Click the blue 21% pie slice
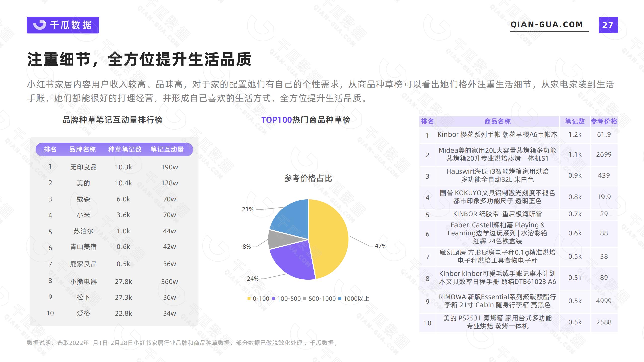Screen dimensions: 644x362 tap(292, 219)
